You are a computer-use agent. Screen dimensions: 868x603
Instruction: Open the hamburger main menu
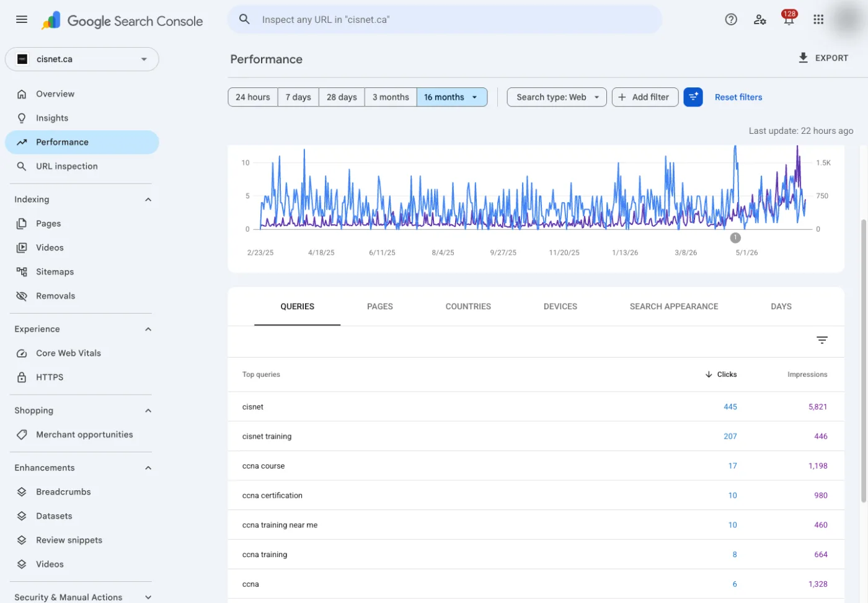point(22,19)
